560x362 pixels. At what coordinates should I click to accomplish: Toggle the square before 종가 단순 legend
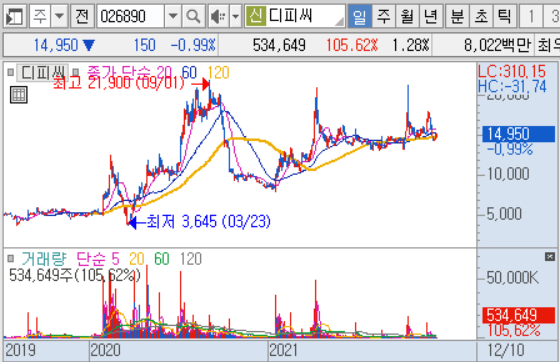(x=76, y=72)
